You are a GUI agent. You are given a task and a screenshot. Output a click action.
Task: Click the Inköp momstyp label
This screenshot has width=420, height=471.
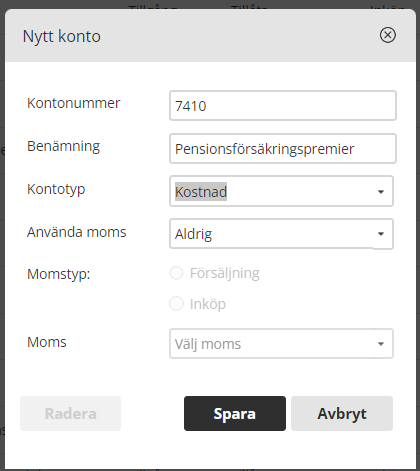[208, 304]
